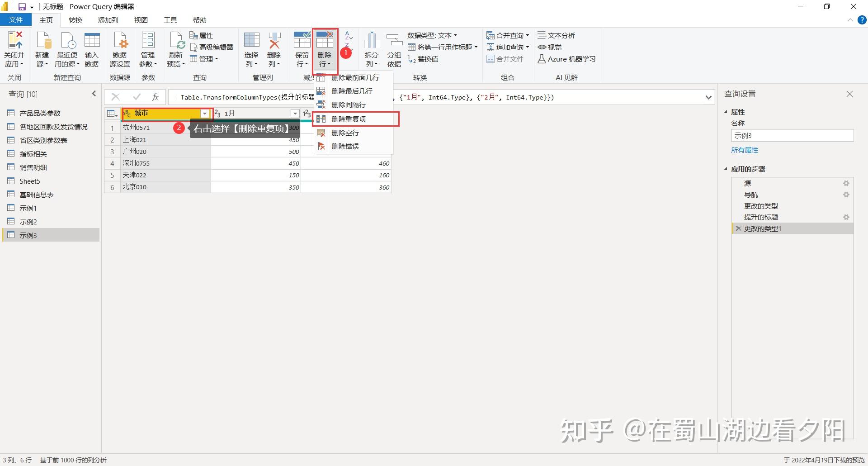Screen dimensions: 868x466
Task: Click the table corner menu icon
Action: pos(112,114)
